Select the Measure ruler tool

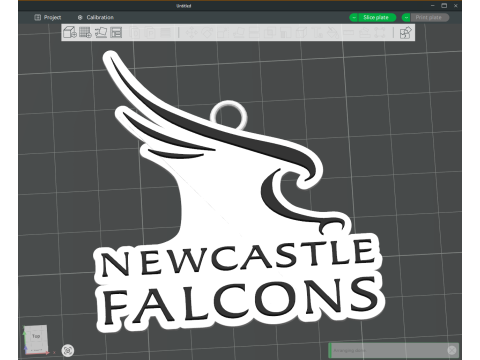[x=349, y=32]
